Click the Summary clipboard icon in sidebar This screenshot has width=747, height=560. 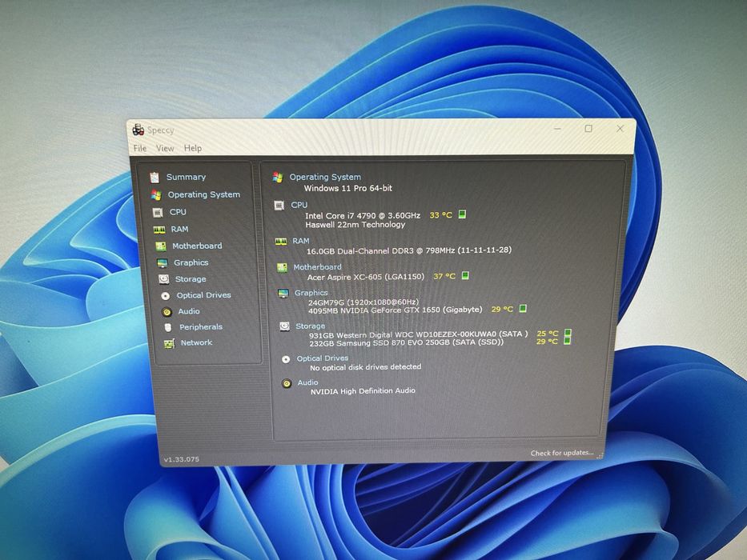[155, 177]
